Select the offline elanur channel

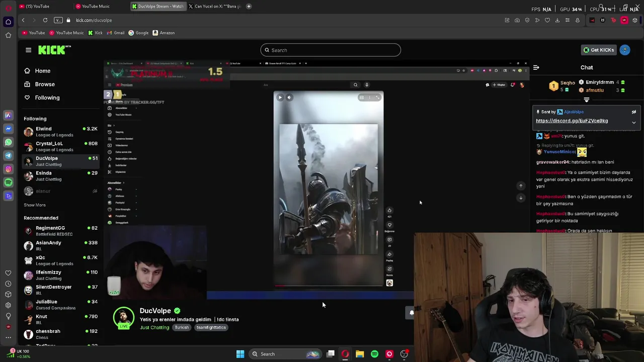pyautogui.click(x=60, y=191)
